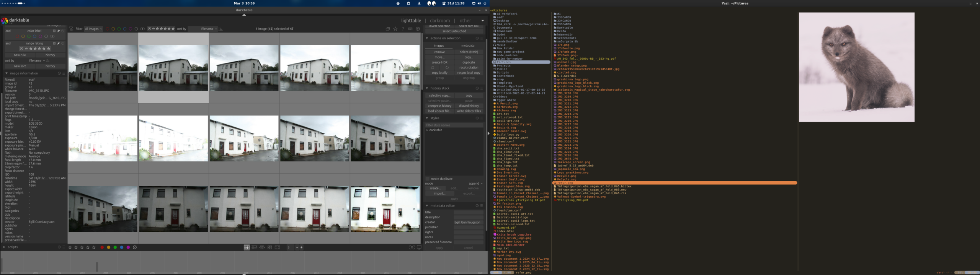Click image information presets menu icon
The image size is (980, 275).
[x=64, y=73]
